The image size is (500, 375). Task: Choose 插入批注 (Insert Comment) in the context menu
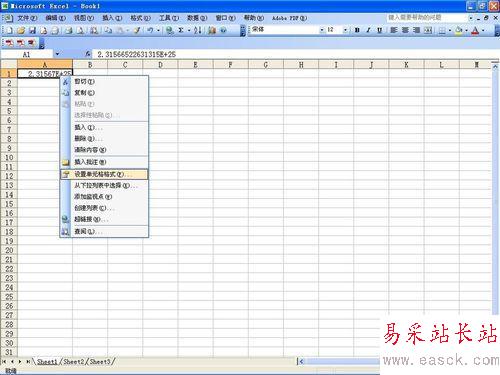coord(104,162)
